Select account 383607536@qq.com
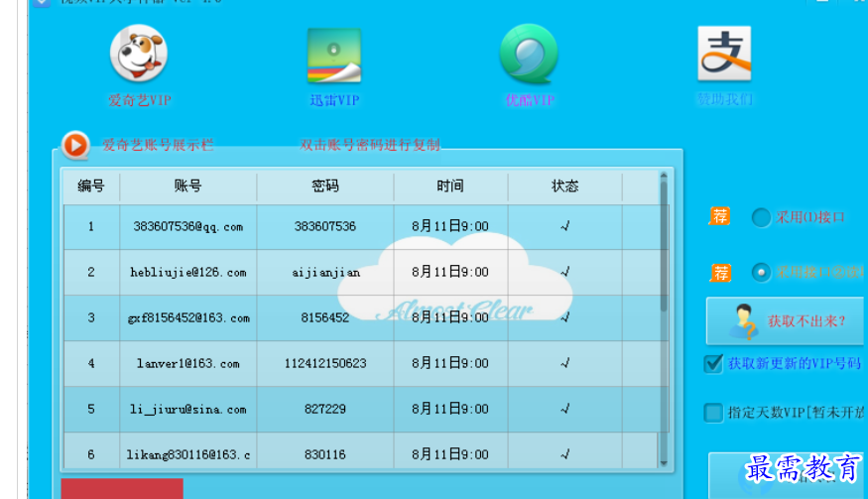This screenshot has width=868, height=499. pyautogui.click(x=188, y=227)
